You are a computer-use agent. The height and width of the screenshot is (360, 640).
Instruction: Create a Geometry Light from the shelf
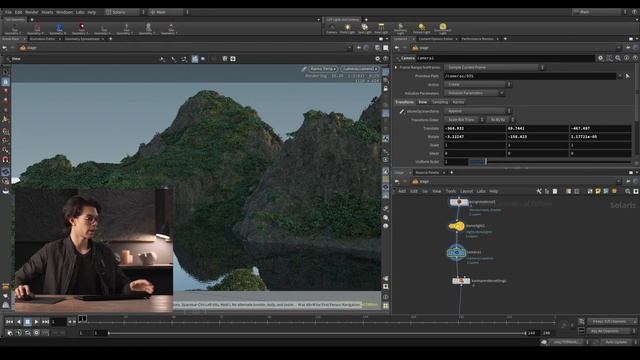point(400,29)
